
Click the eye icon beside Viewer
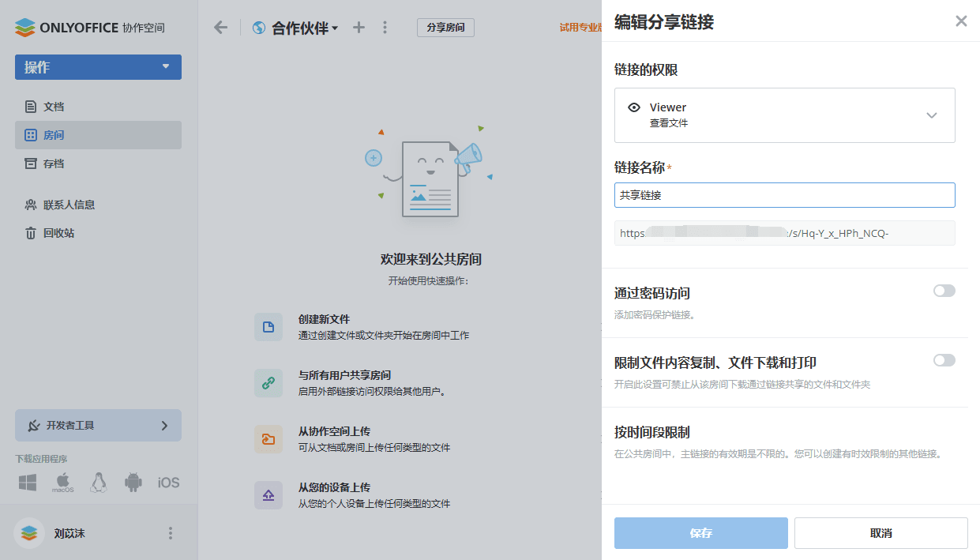[x=633, y=107]
